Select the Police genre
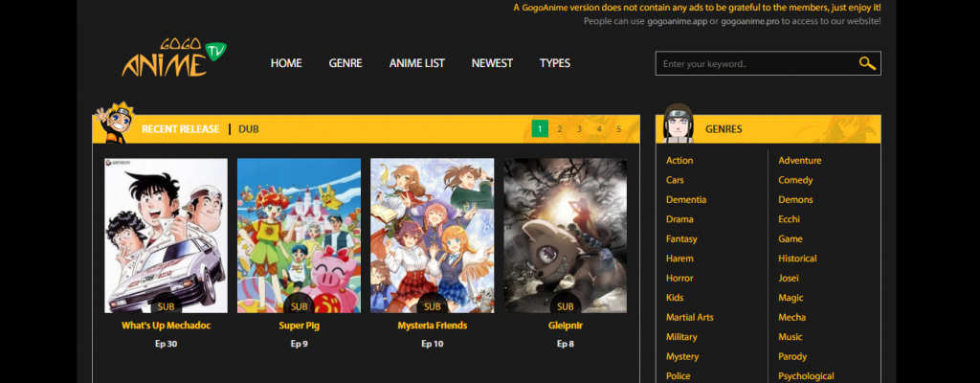The width and height of the screenshot is (980, 383). pos(679,376)
